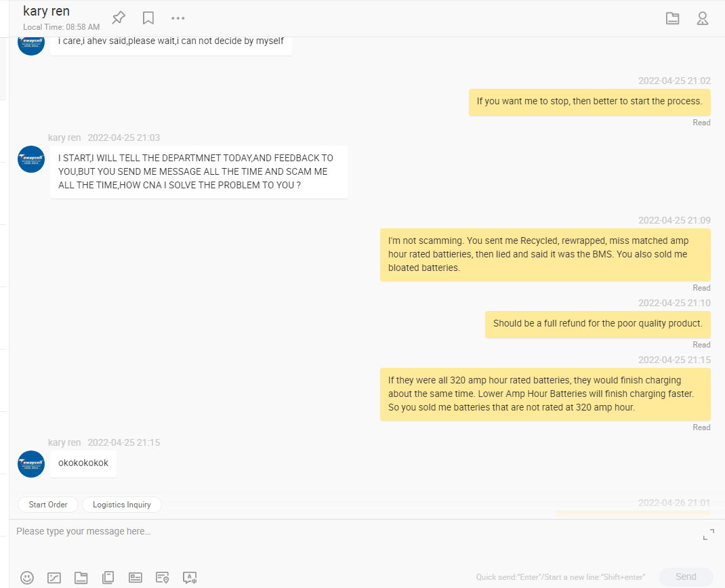View contact profile icon in the header
Screen dimensions: 725x588
[703, 18]
